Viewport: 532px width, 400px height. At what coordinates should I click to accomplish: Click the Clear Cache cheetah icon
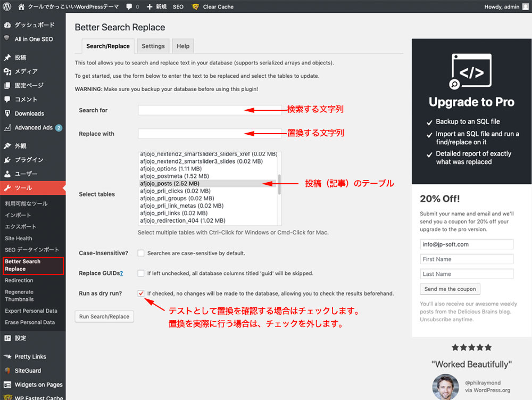pyautogui.click(x=195, y=6)
